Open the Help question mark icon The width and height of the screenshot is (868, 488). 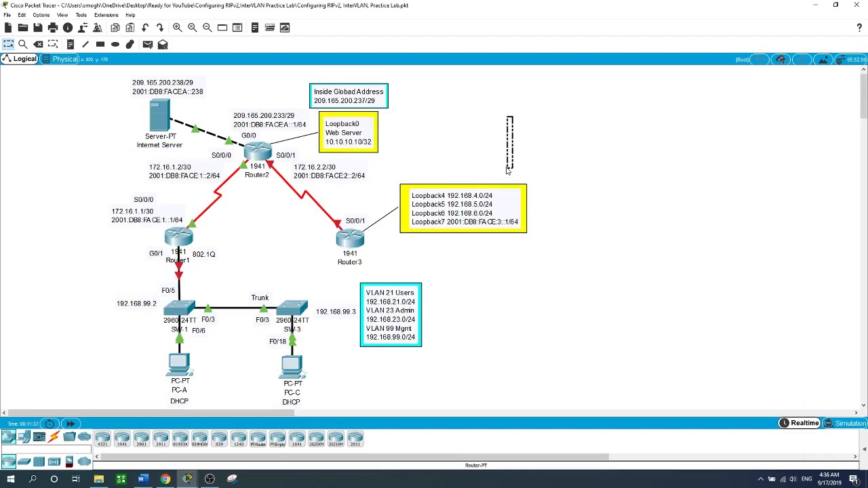coord(859,28)
